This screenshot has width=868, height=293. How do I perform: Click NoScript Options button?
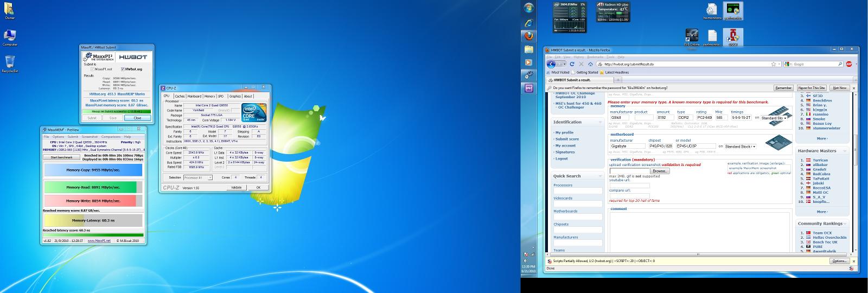pyautogui.click(x=838, y=261)
